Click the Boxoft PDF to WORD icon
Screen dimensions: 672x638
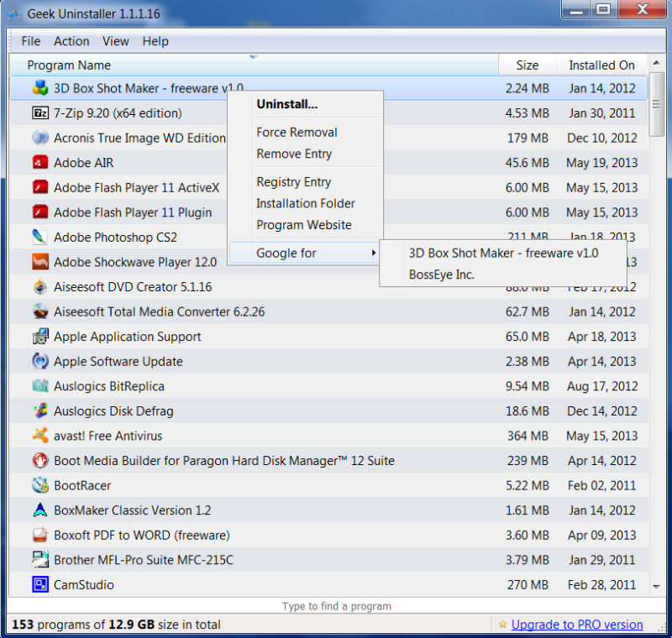[40, 536]
